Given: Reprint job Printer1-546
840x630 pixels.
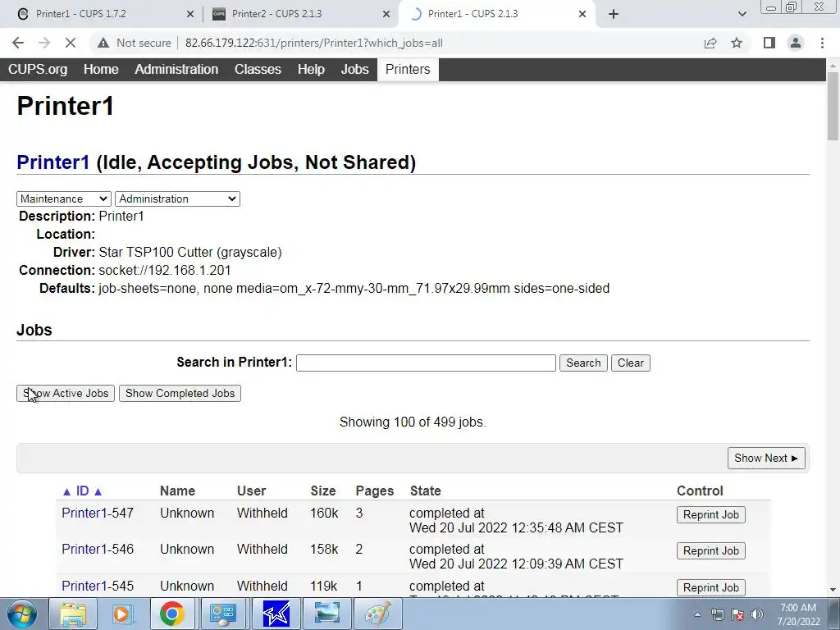Looking at the screenshot, I should pos(711,550).
